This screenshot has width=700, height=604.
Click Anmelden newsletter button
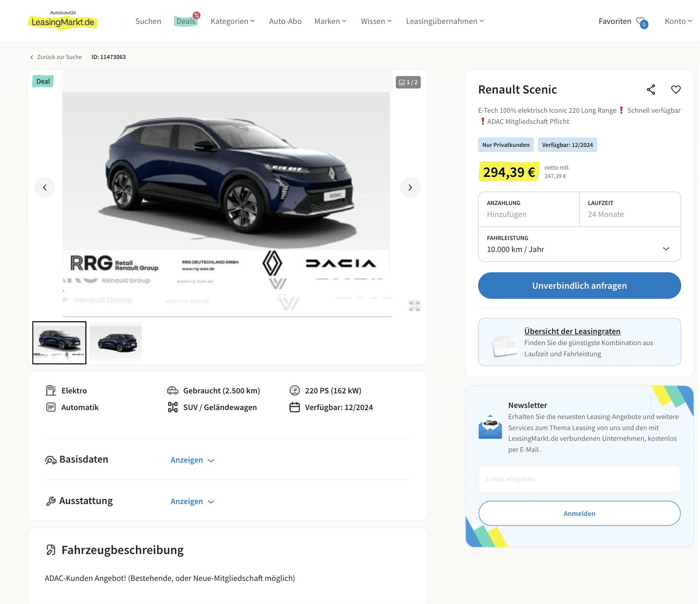(579, 513)
